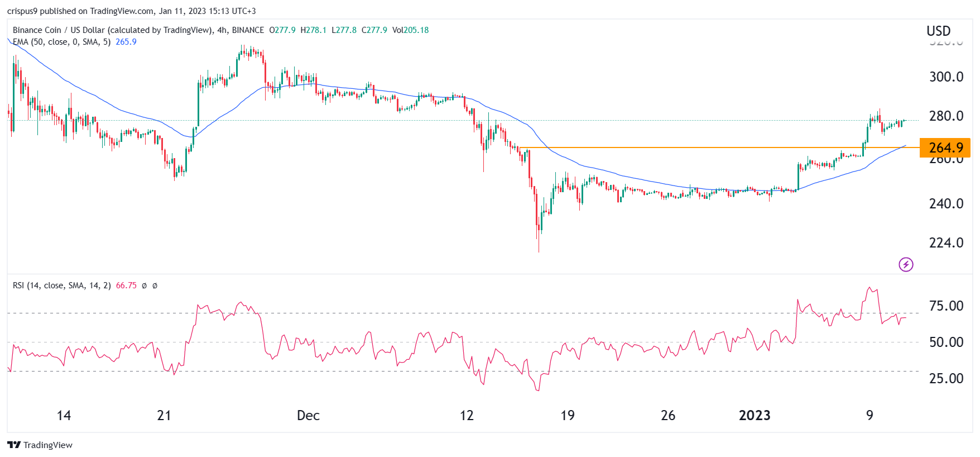The height and width of the screenshot is (457, 980).
Task: Click the Dec label on time axis
Action: click(x=308, y=415)
